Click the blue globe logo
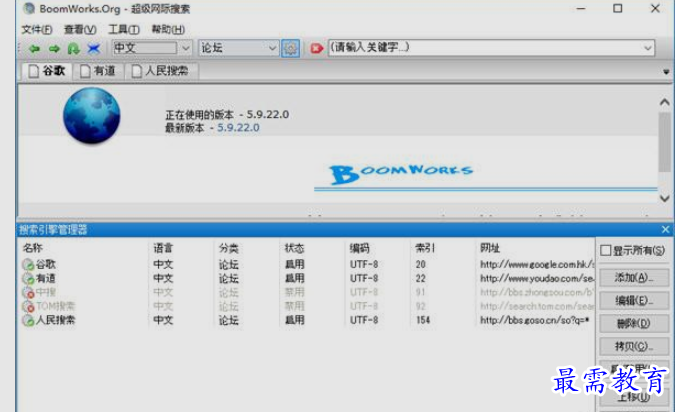The image size is (675, 412). (x=92, y=115)
